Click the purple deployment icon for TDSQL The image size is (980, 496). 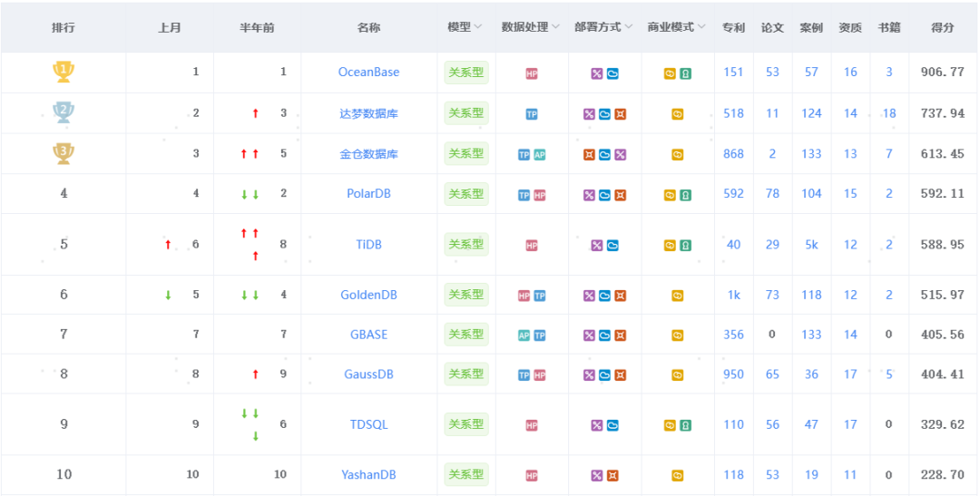click(597, 425)
